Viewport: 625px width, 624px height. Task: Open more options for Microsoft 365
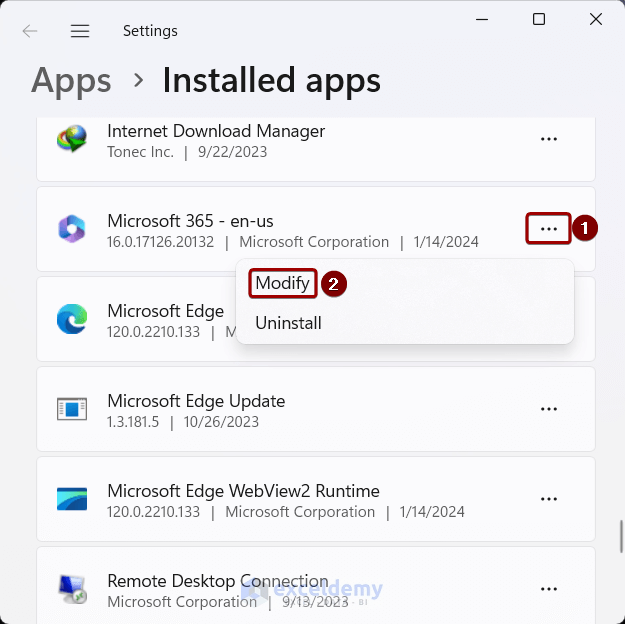[x=548, y=229]
